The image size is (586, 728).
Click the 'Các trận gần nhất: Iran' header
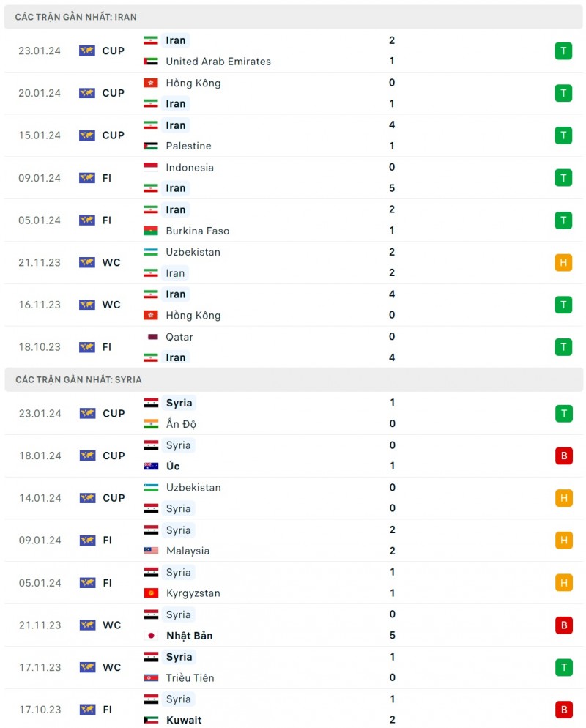point(75,17)
